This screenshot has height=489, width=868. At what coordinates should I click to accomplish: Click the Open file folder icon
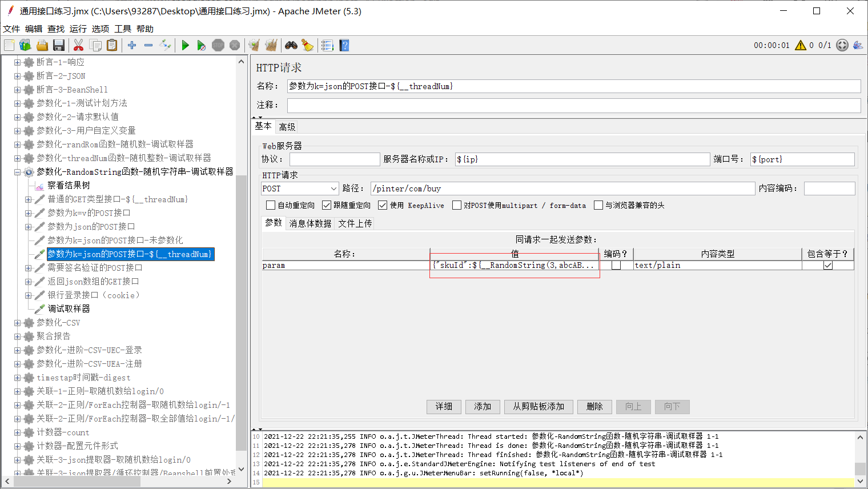pos(42,45)
